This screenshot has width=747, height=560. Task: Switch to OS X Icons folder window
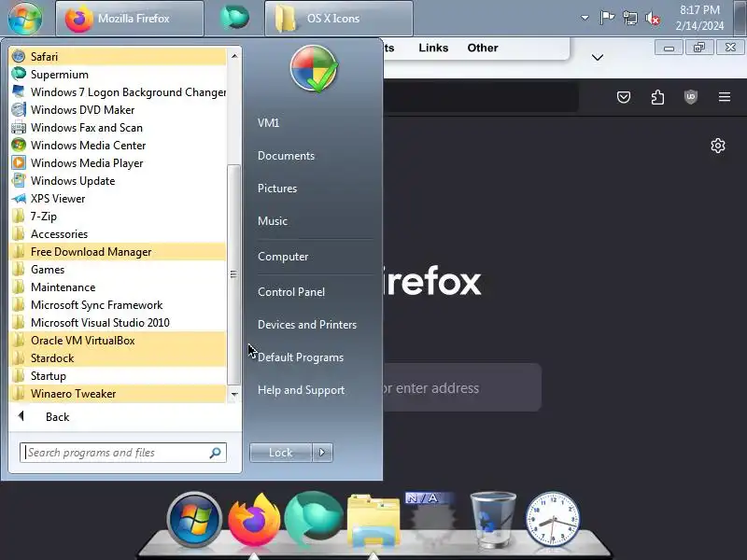click(339, 18)
